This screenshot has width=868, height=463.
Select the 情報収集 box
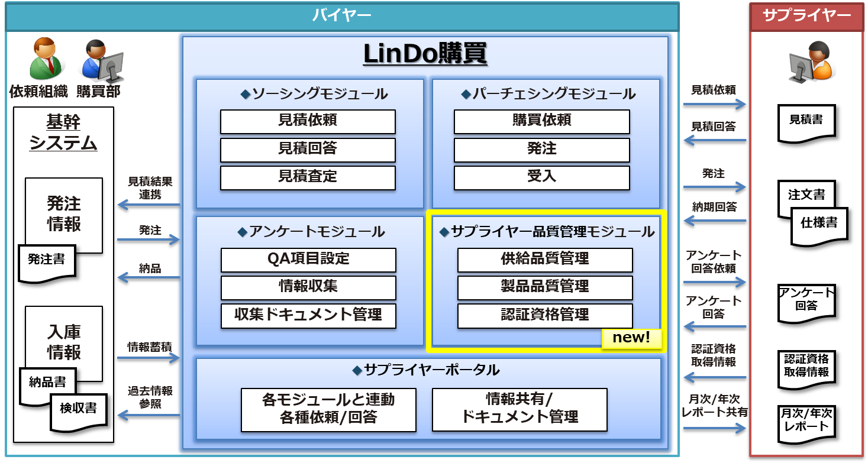click(308, 288)
